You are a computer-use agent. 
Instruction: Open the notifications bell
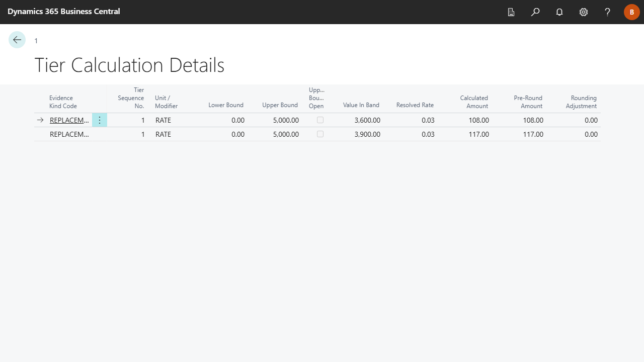[x=559, y=12]
